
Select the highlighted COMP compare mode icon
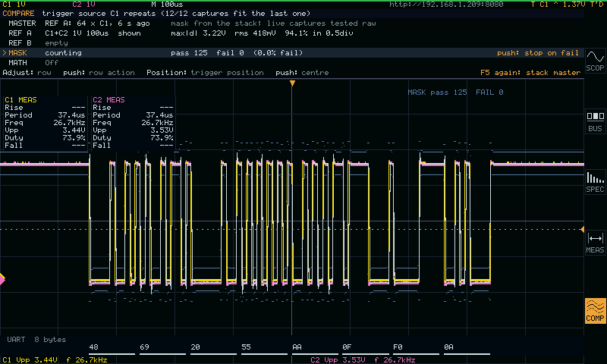[x=595, y=311]
